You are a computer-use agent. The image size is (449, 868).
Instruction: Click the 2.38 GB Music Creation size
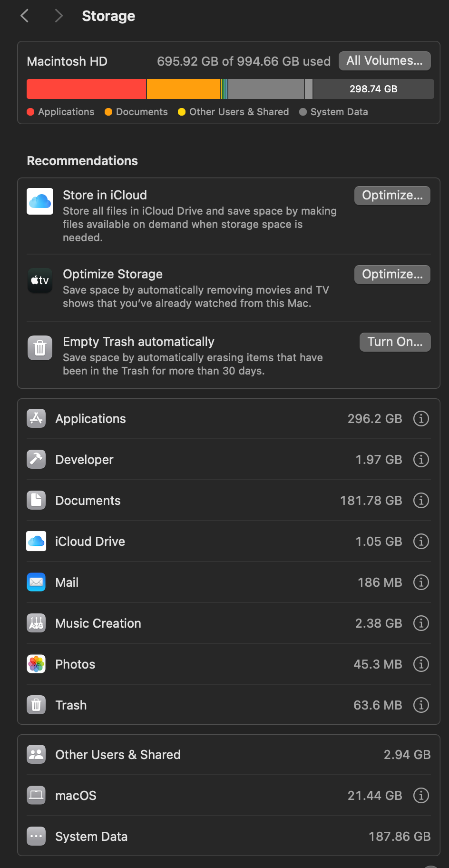379,623
